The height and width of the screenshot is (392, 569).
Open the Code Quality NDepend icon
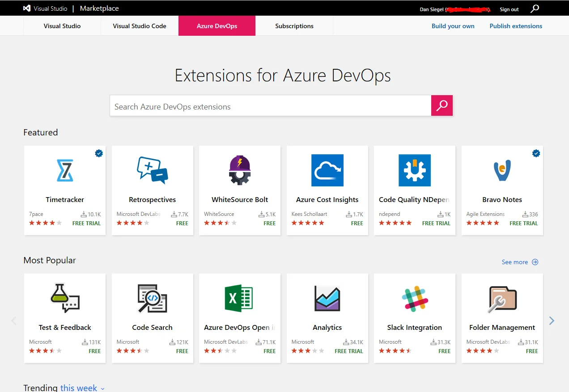[415, 170]
